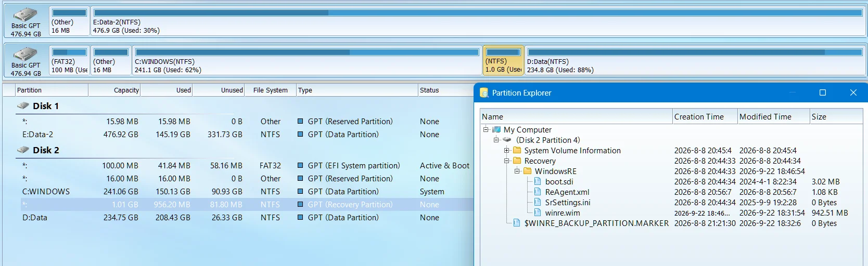The width and height of the screenshot is (868, 266).
Task: Click the E:Data-2 usage bar
Action: [478, 12]
